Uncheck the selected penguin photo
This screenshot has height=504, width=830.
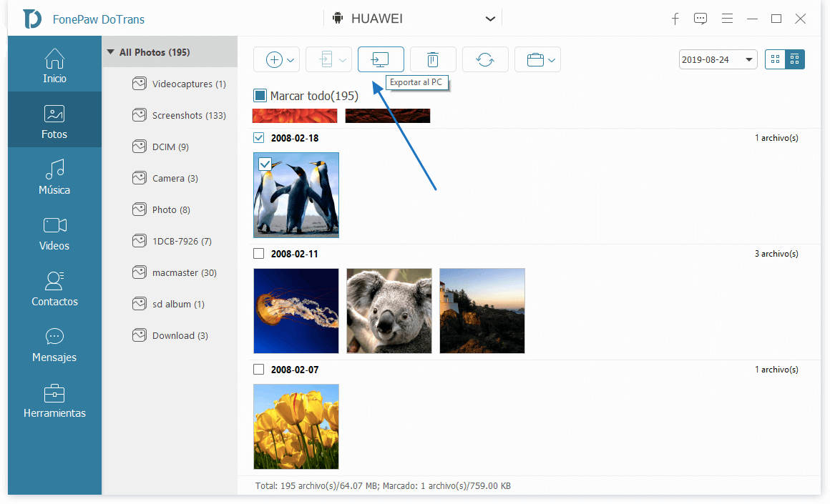click(265, 164)
